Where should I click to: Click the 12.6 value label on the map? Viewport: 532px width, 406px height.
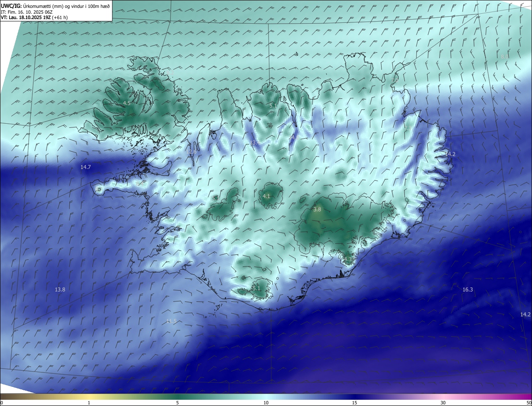click(x=192, y=152)
